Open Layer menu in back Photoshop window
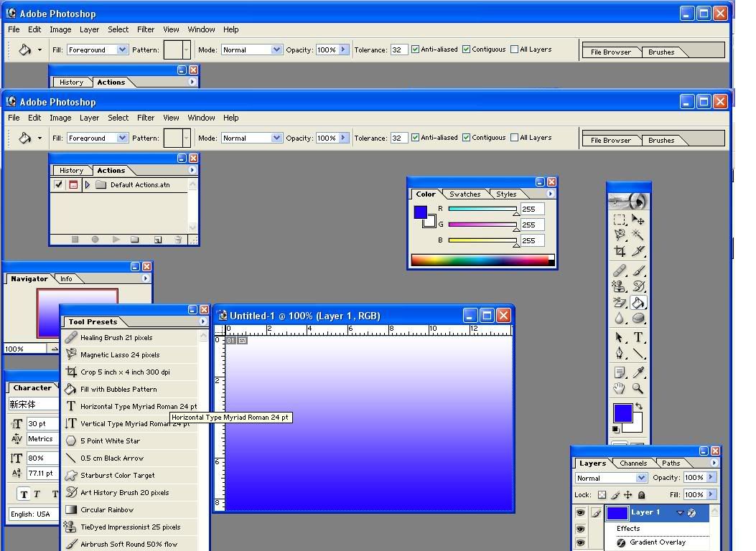The width and height of the screenshot is (756, 551). point(89,29)
